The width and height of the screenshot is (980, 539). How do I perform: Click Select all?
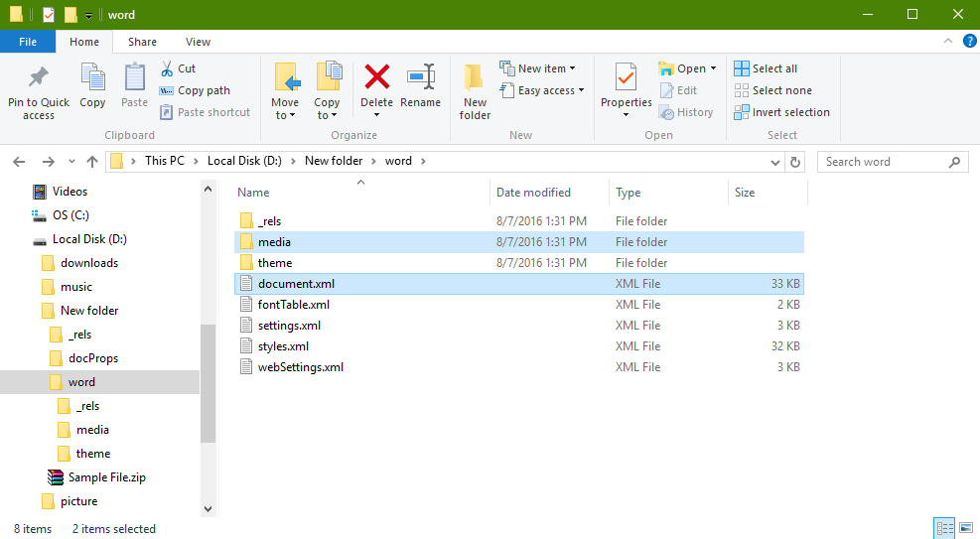click(766, 68)
